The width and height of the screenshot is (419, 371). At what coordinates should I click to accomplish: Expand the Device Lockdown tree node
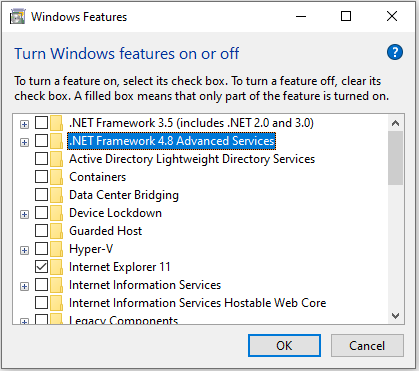pos(24,215)
